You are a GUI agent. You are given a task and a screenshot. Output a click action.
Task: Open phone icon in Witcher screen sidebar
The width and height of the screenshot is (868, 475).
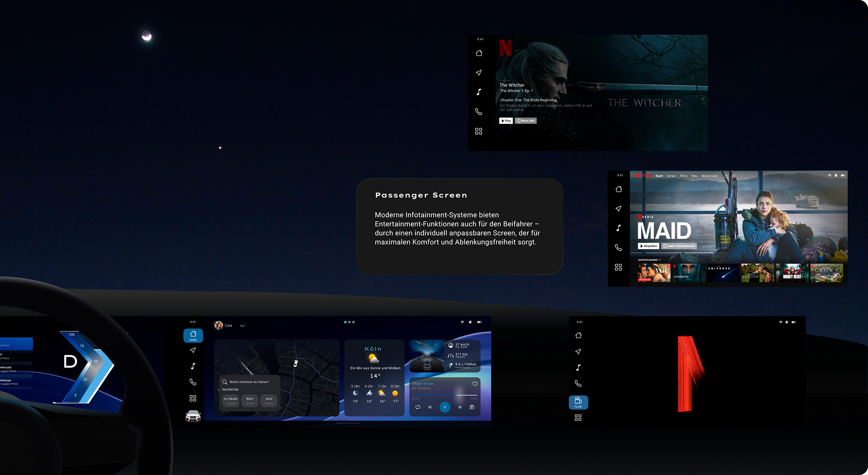click(479, 111)
